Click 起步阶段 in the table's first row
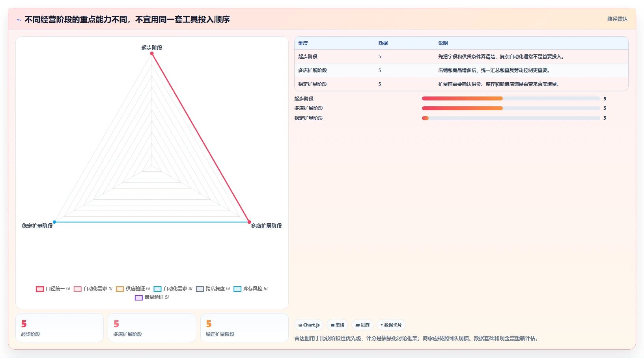This screenshot has width=644, height=358. click(x=308, y=57)
